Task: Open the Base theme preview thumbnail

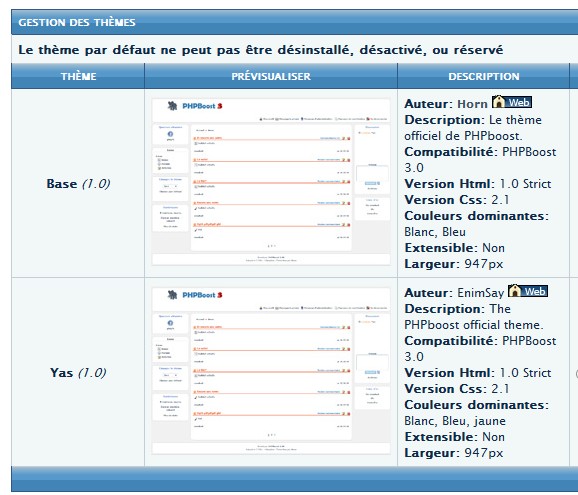Action: (271, 182)
